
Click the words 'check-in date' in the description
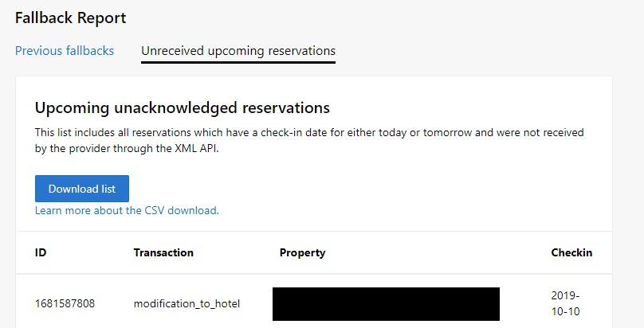click(x=295, y=132)
